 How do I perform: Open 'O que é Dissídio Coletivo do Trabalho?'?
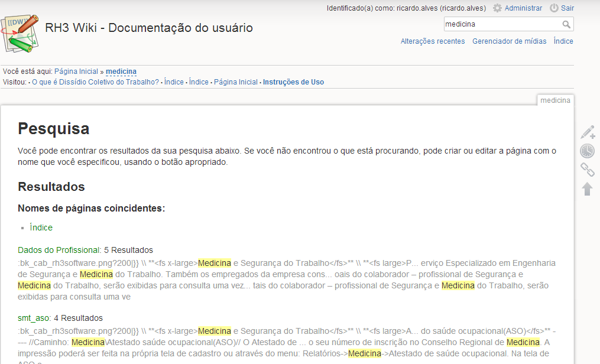click(x=95, y=82)
